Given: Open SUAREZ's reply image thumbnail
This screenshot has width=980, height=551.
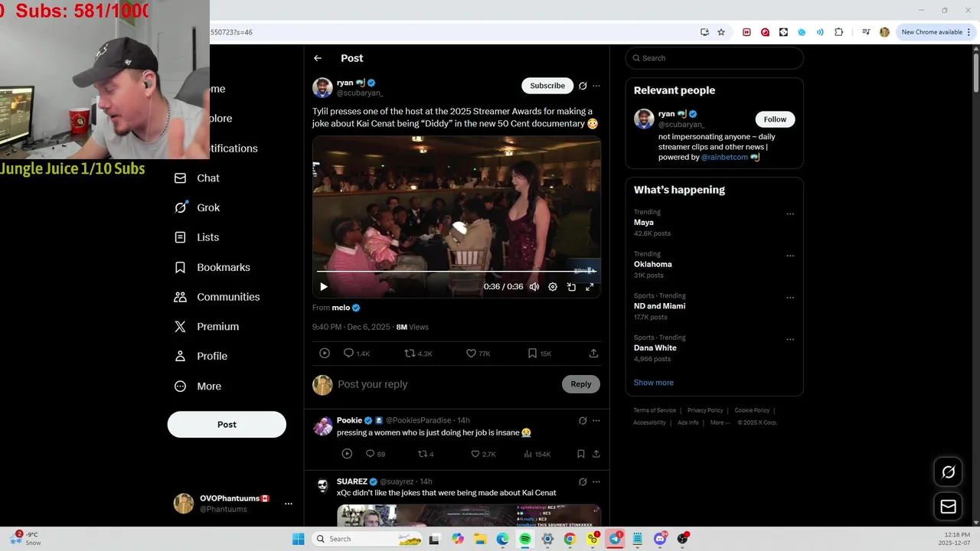Looking at the screenshot, I should pos(469,516).
